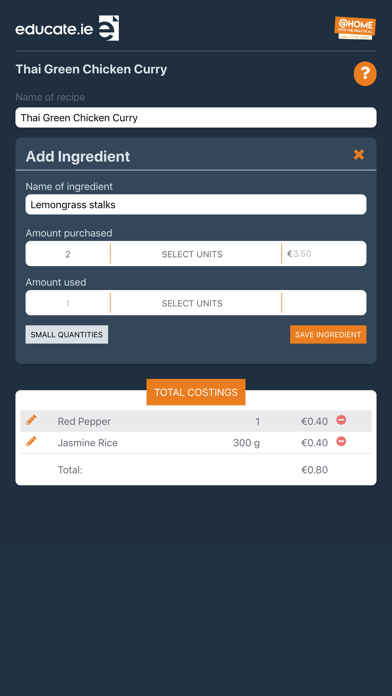The image size is (392, 696).
Task: Edit the Jasmine Rice ingredient
Action: coord(31,442)
